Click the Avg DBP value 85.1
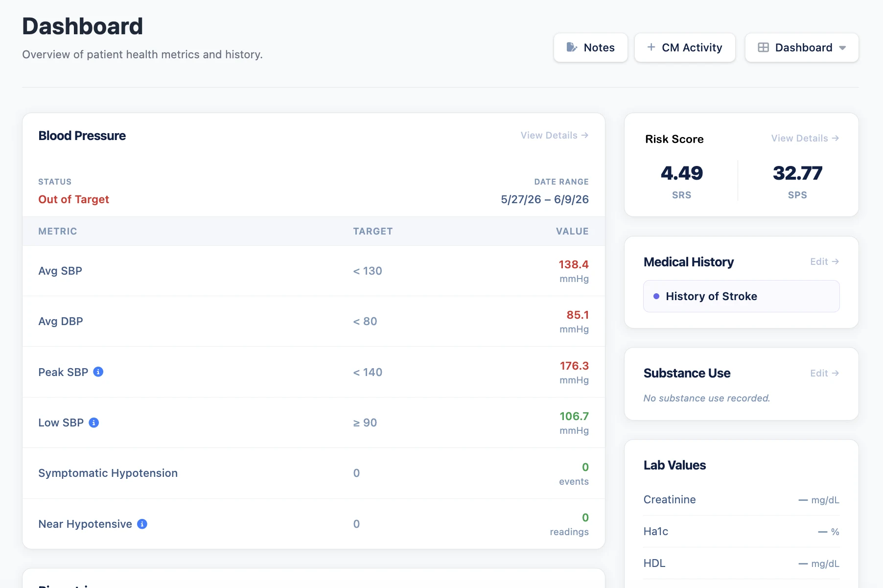Viewport: 883px width, 588px height. pyautogui.click(x=578, y=315)
